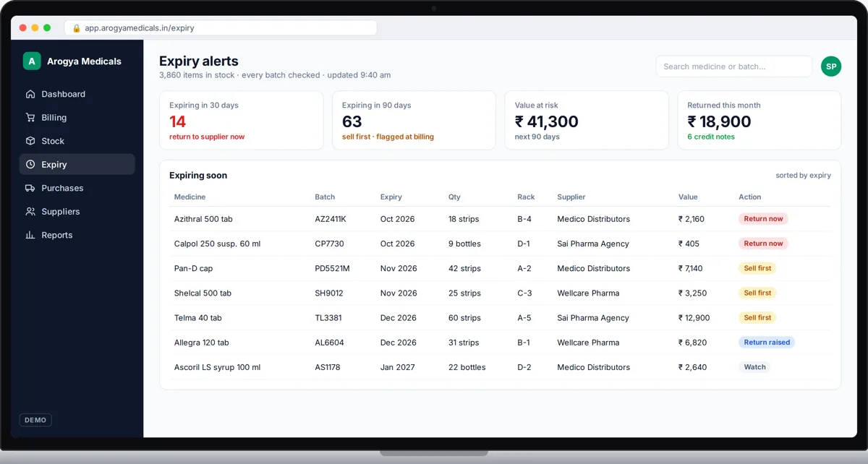Click the Supplier column header

571,197
